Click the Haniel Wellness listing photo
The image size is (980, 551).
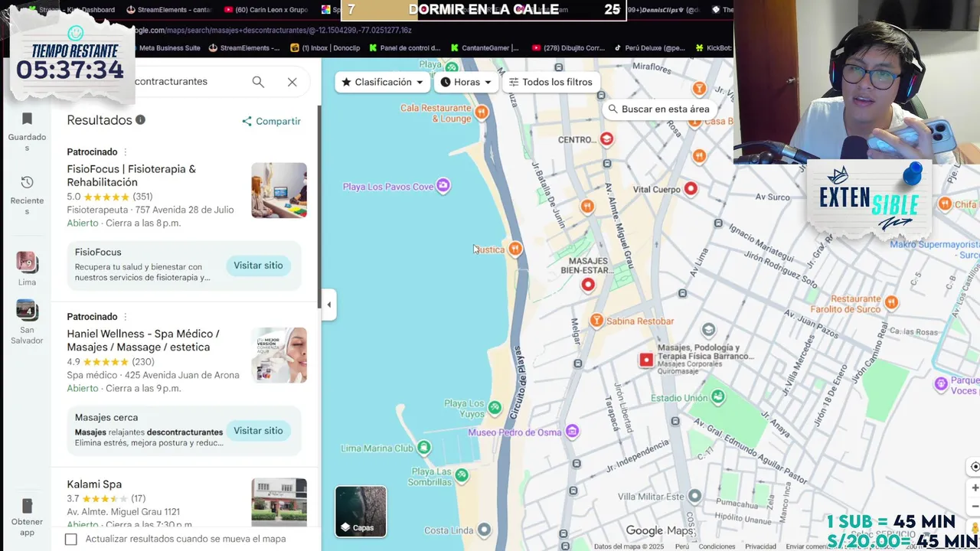pos(279,355)
